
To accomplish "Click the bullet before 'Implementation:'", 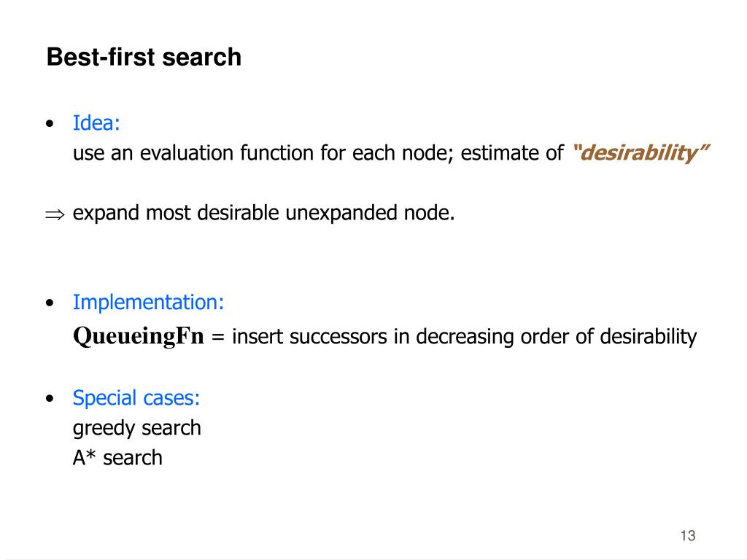I will [50, 303].
